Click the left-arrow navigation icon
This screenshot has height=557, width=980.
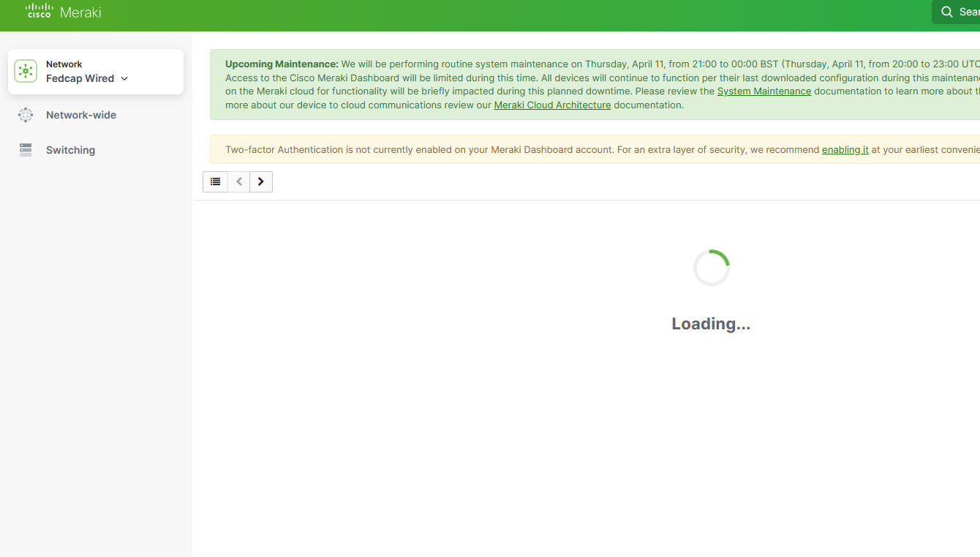coord(238,181)
